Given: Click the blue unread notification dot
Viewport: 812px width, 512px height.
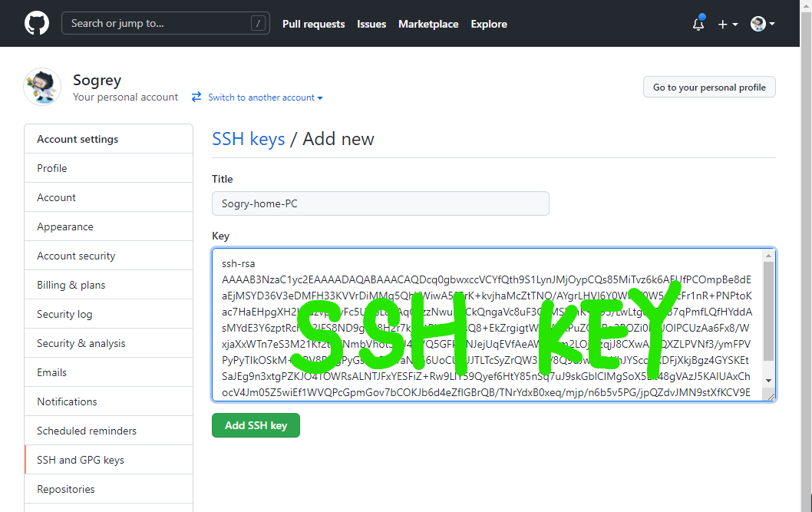Looking at the screenshot, I should tap(704, 15).
